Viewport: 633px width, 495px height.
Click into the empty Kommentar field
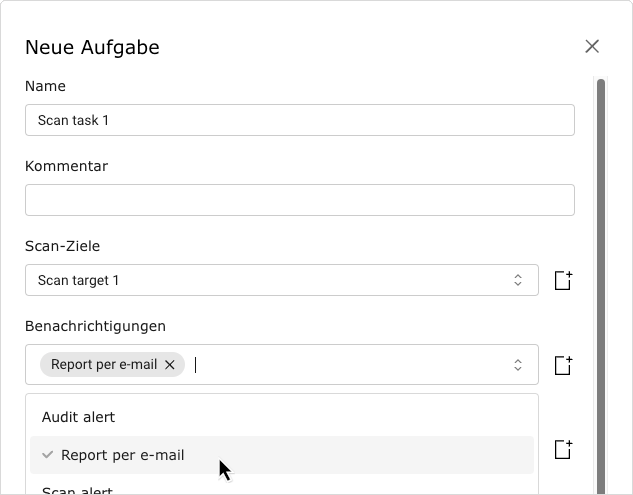tap(299, 200)
